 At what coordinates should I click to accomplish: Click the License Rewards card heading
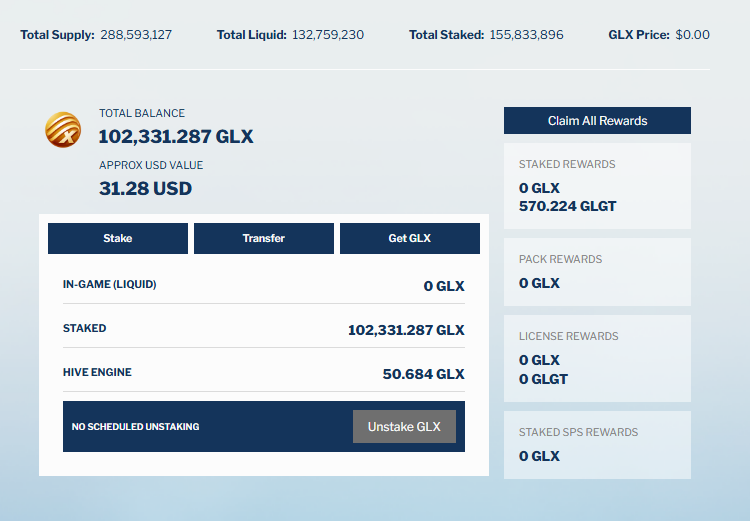coord(568,336)
